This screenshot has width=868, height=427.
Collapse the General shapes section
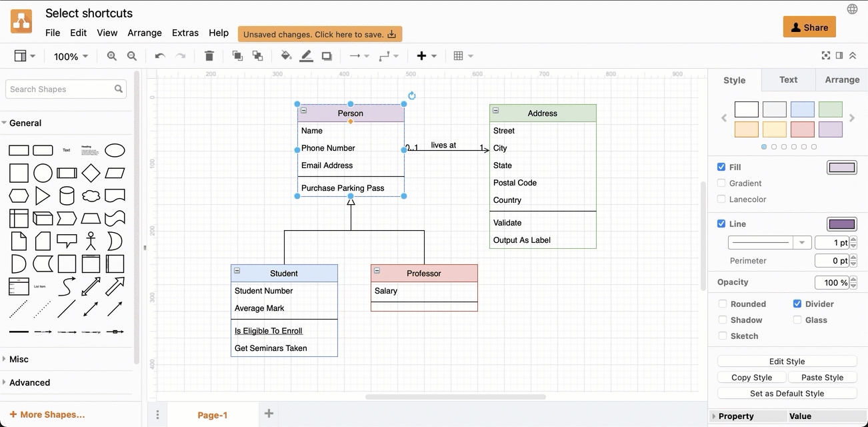click(x=23, y=123)
